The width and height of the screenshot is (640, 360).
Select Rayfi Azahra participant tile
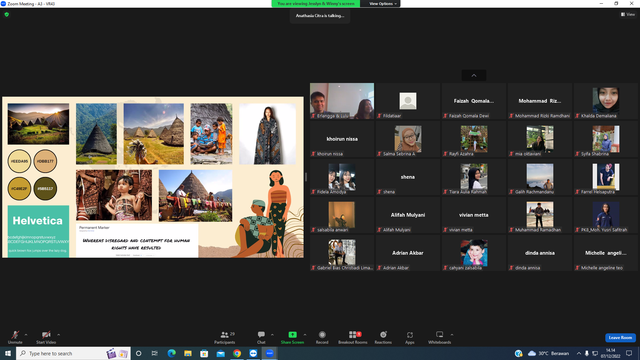(474, 139)
